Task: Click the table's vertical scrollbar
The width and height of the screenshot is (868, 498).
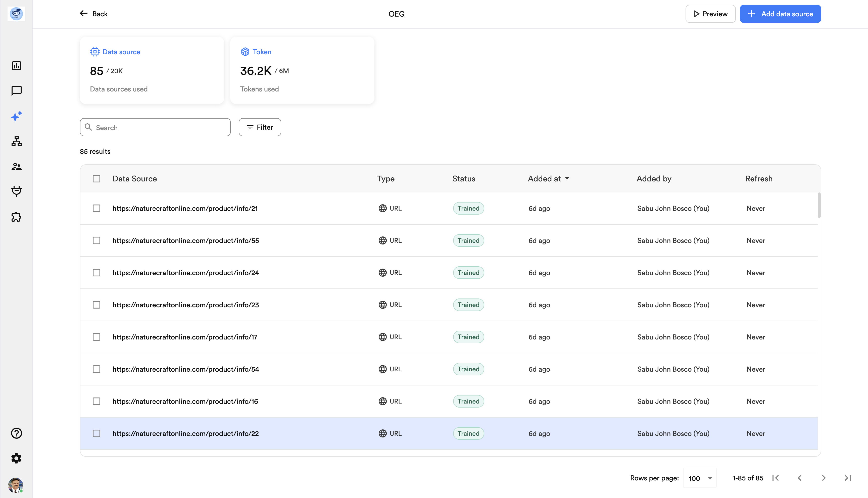Action: pos(819,205)
